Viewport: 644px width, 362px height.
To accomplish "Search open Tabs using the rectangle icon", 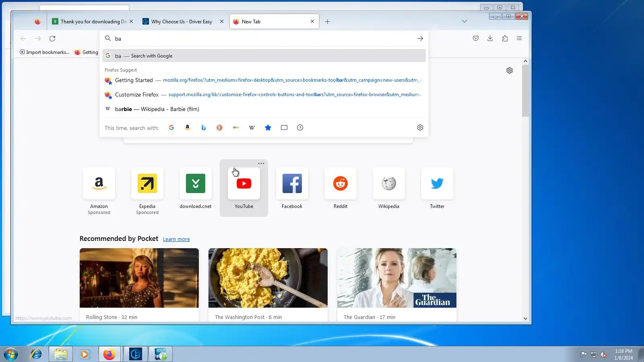I will pyautogui.click(x=284, y=128).
